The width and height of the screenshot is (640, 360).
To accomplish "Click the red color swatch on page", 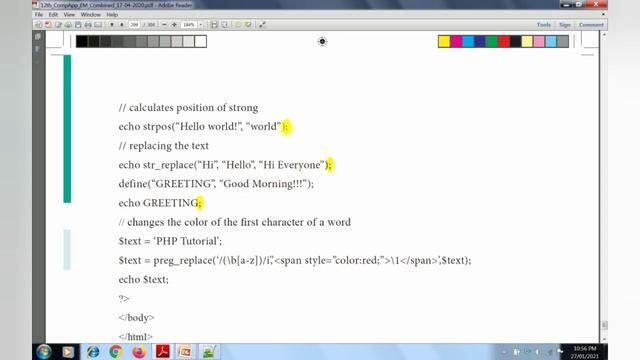I will pos(504,41).
